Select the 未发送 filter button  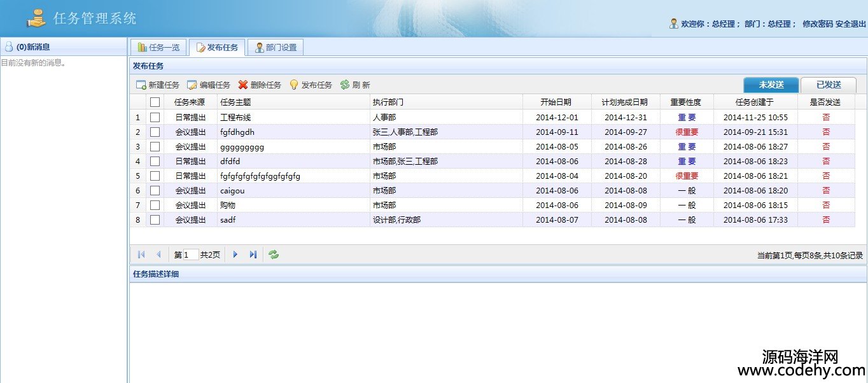click(x=771, y=85)
